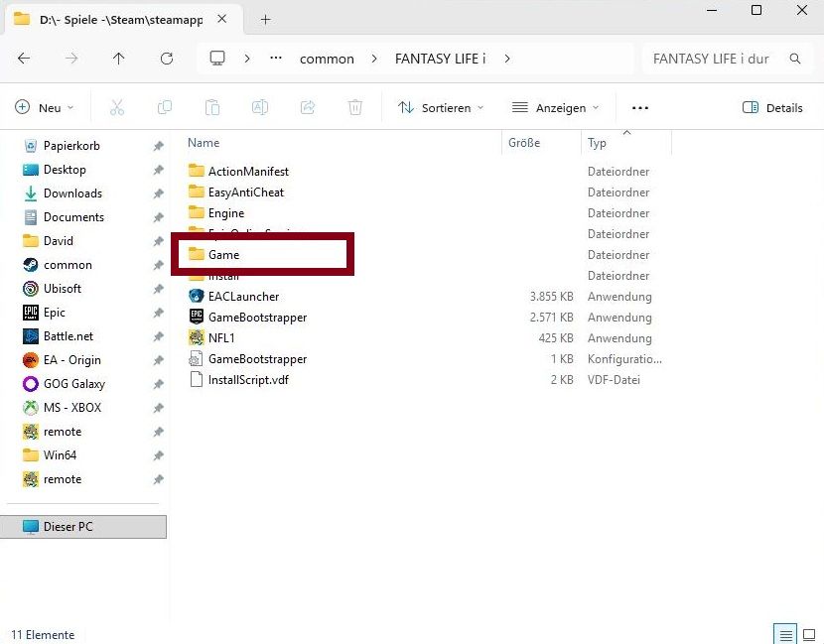This screenshot has width=824, height=644.
Task: Toggle the Details pane button
Action: (x=772, y=108)
